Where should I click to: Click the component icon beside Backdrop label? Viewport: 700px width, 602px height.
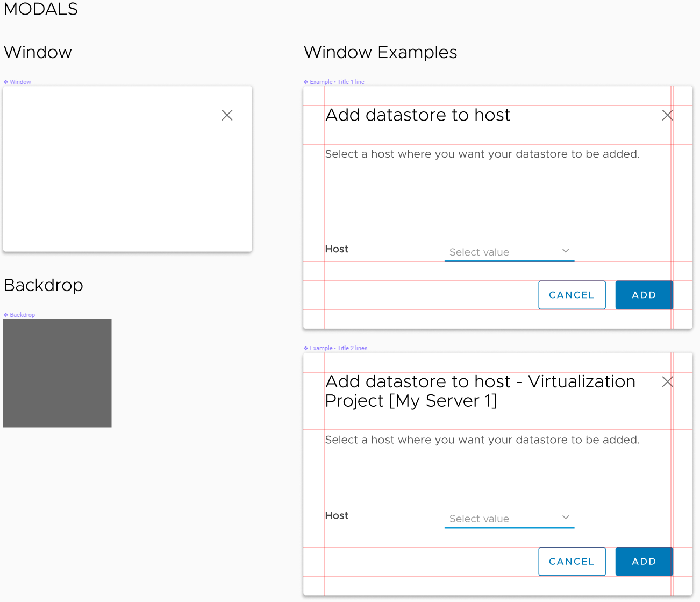pos(6,315)
